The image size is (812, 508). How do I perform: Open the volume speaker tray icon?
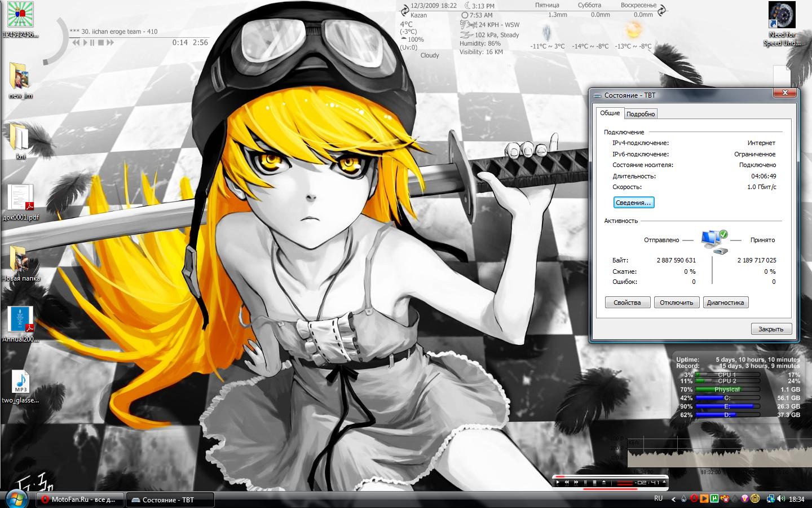point(781,498)
